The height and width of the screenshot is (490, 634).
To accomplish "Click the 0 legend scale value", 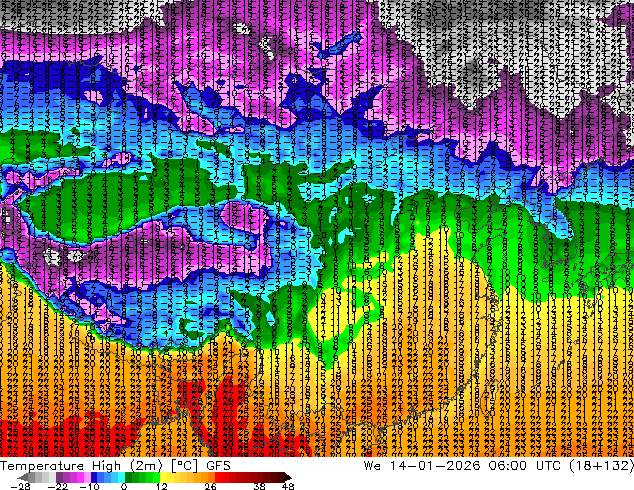I will coord(124,486).
